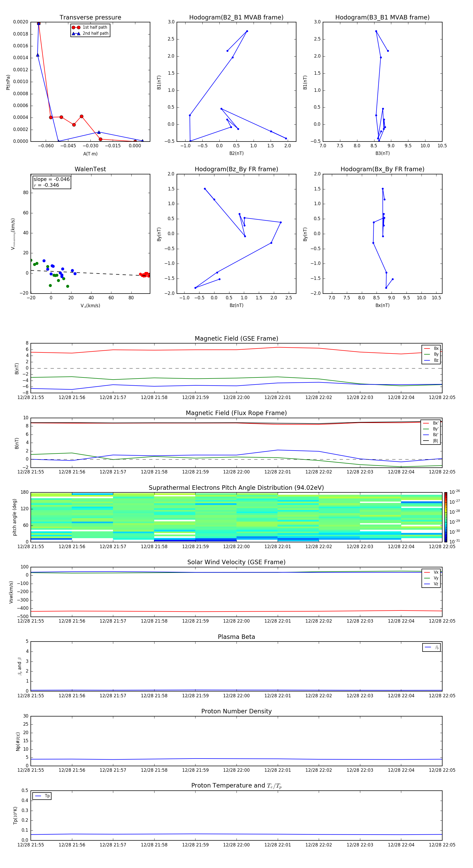Click the "Hodogram(Bz_By FR frame)" title
This screenshot has width=473, height=868.
point(236,169)
